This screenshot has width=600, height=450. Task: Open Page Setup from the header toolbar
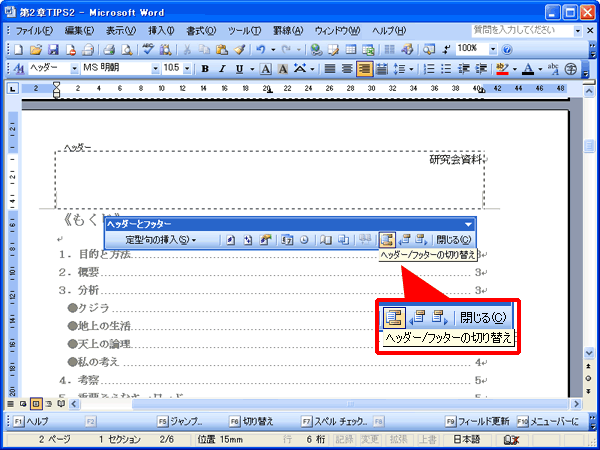point(326,240)
